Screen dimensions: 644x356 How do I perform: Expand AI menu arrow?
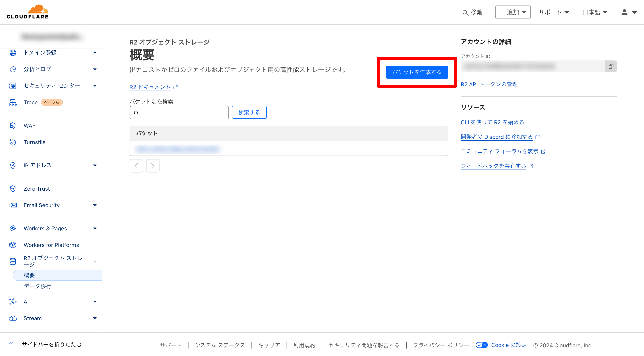(95, 302)
